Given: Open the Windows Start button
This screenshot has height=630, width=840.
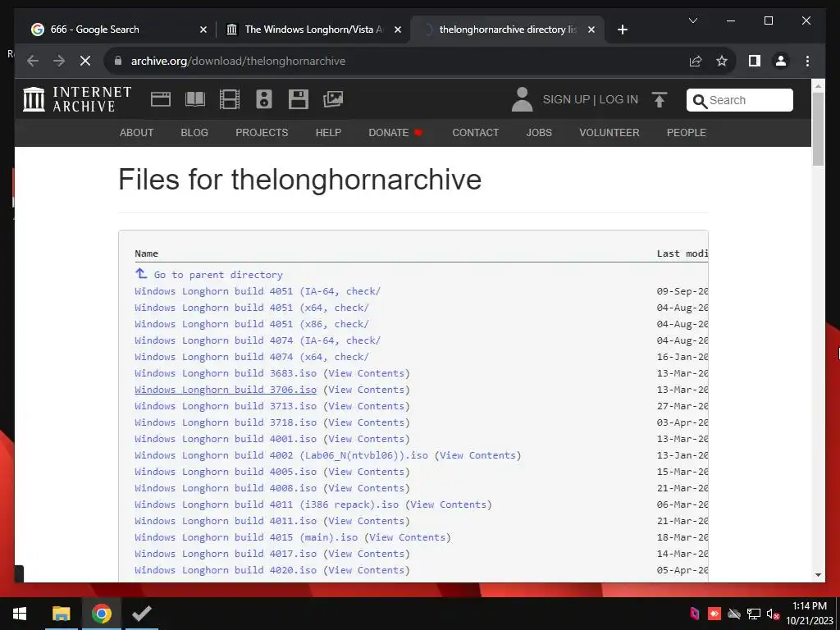Looking at the screenshot, I should (20, 614).
